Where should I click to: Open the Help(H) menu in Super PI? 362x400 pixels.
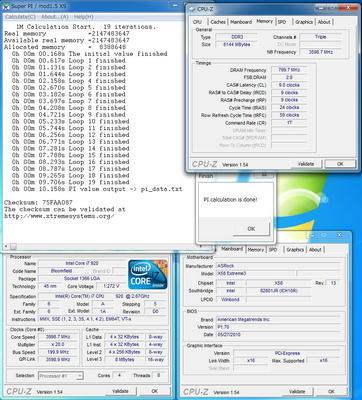tap(83, 17)
